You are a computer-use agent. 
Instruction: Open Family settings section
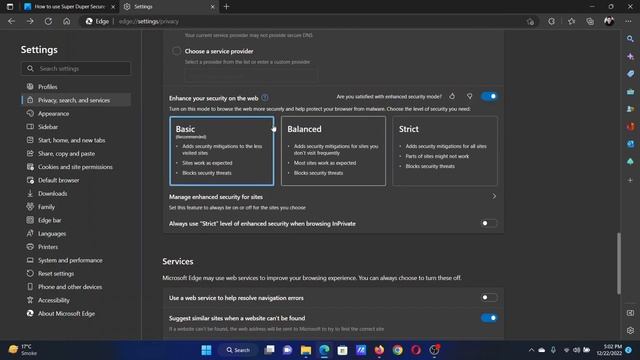(46, 207)
